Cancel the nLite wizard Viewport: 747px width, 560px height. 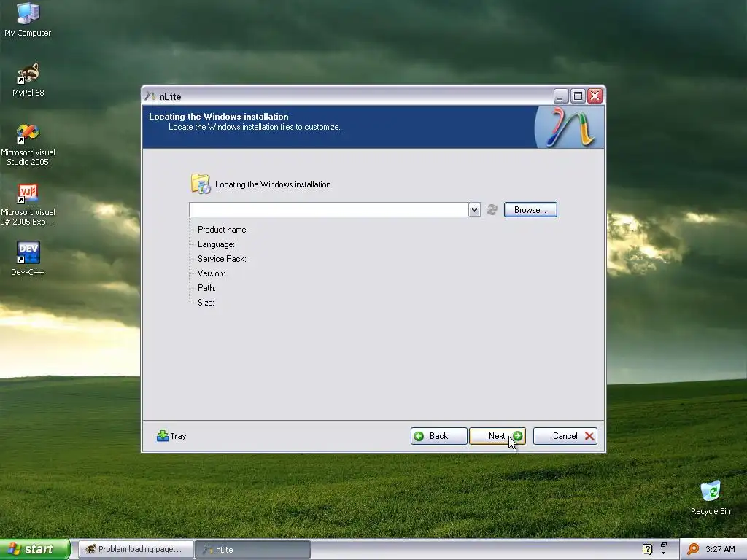tap(565, 436)
